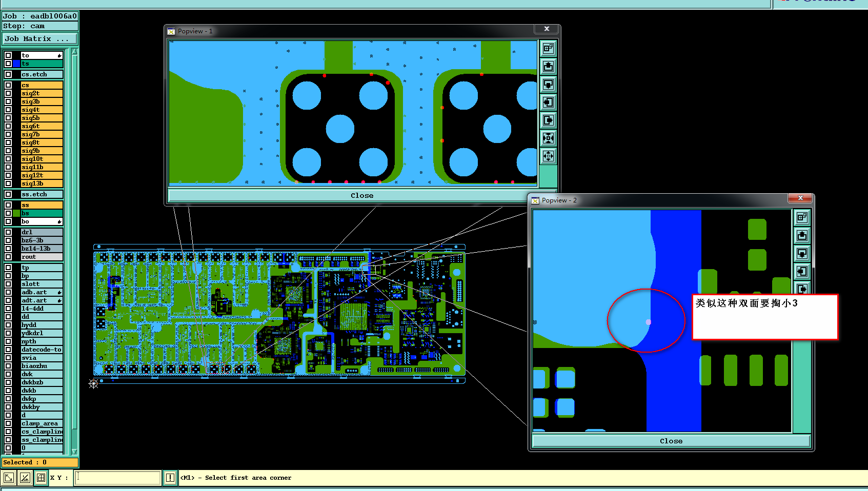The height and width of the screenshot is (491, 868).
Task: Click the angle icon in bottom bar
Action: pyautogui.click(x=25, y=478)
